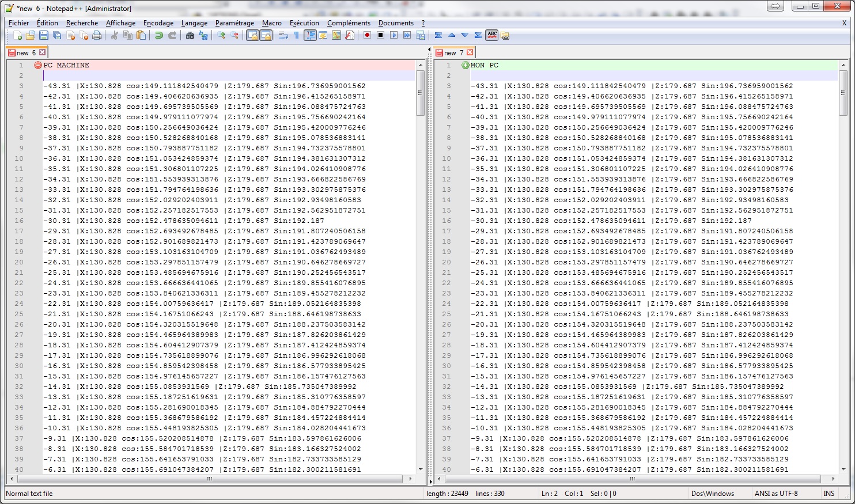
Task: Click the folder icon after spell check
Action: 505,35
